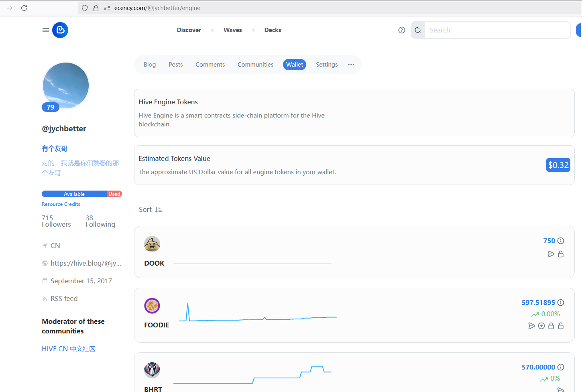This screenshot has height=392, width=582.
Task: Click the search input field
Action: 498,30
